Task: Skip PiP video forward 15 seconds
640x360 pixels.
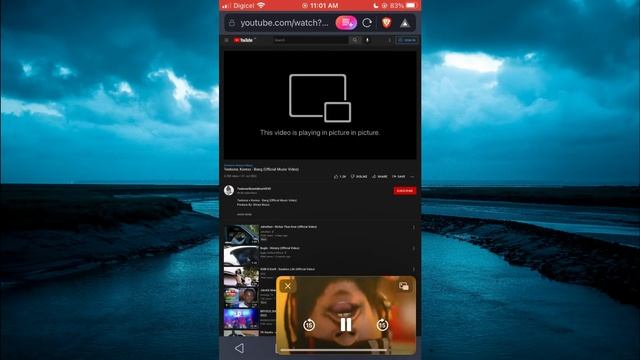Action: point(382,325)
